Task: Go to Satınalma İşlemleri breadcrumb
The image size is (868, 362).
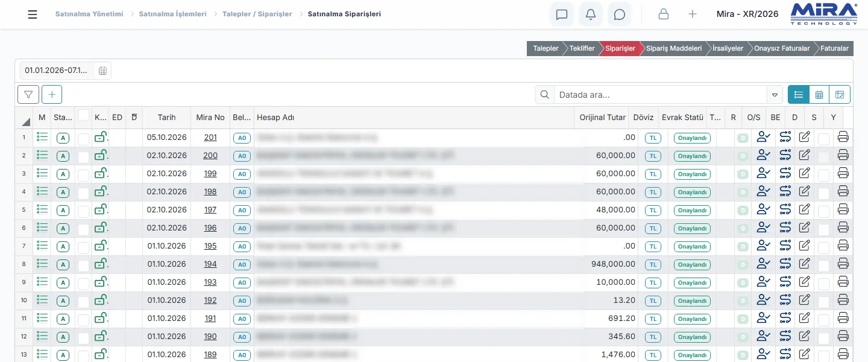Action: point(172,14)
